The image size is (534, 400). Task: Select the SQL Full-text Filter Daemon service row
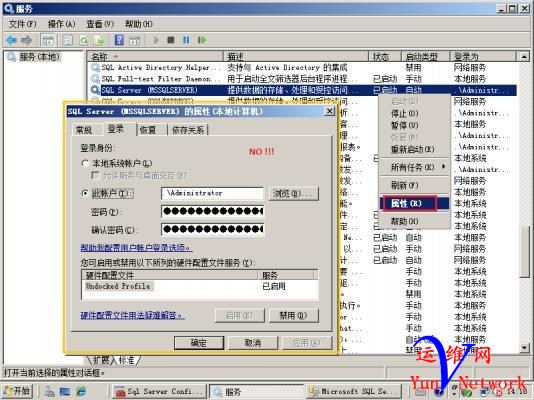303,79
